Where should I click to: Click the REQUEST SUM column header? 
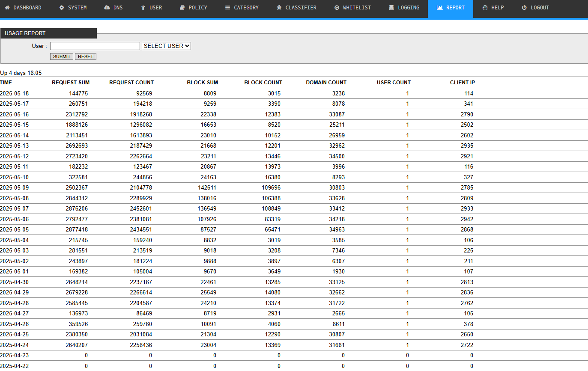click(x=71, y=83)
